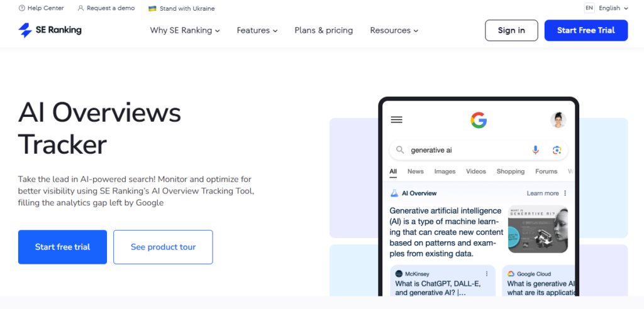Click the Google Cloud source logo icon
Screen dimensions: 644x309
511,274
